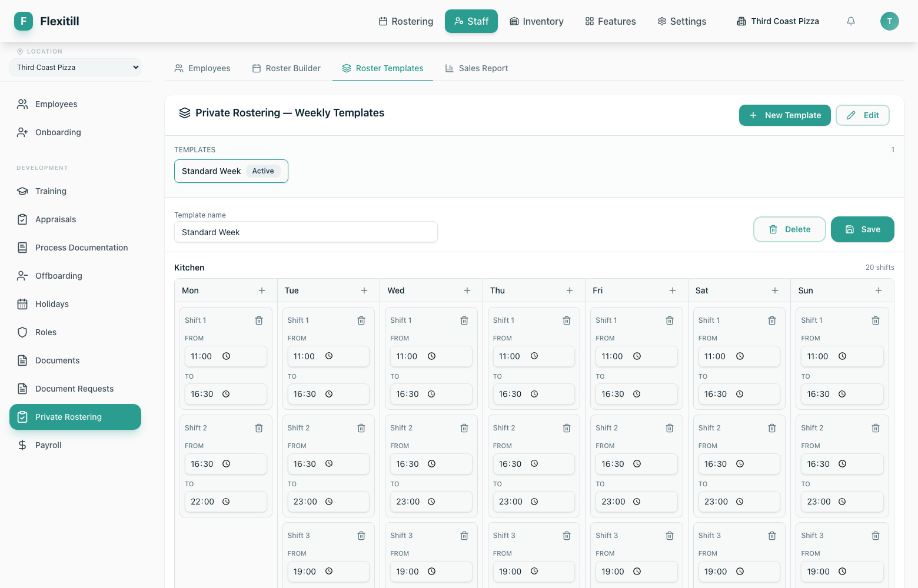The image size is (918, 588).
Task: Add a shift to Fri with plus icon
Action: [x=673, y=290]
